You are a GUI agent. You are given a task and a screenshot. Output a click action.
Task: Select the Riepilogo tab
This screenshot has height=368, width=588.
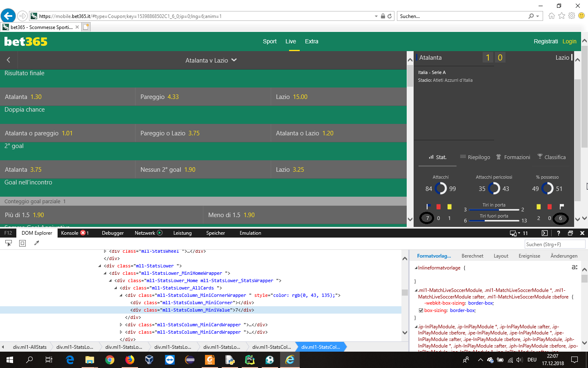pyautogui.click(x=475, y=157)
